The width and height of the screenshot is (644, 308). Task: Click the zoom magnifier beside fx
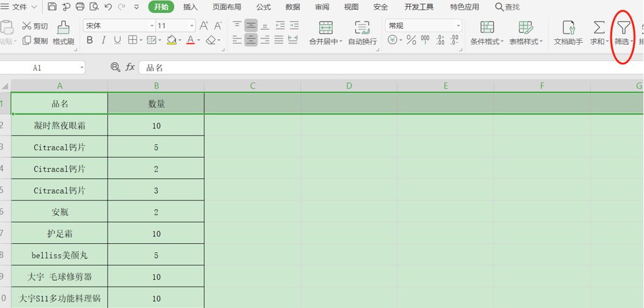116,67
